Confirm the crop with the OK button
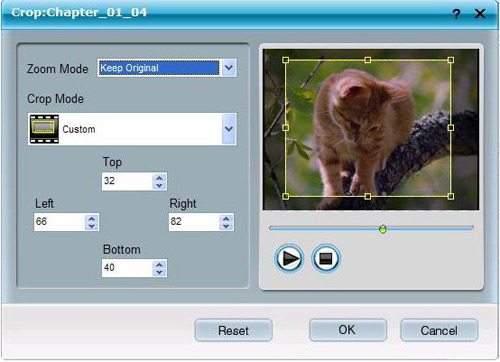The width and height of the screenshot is (500, 362). [348, 330]
